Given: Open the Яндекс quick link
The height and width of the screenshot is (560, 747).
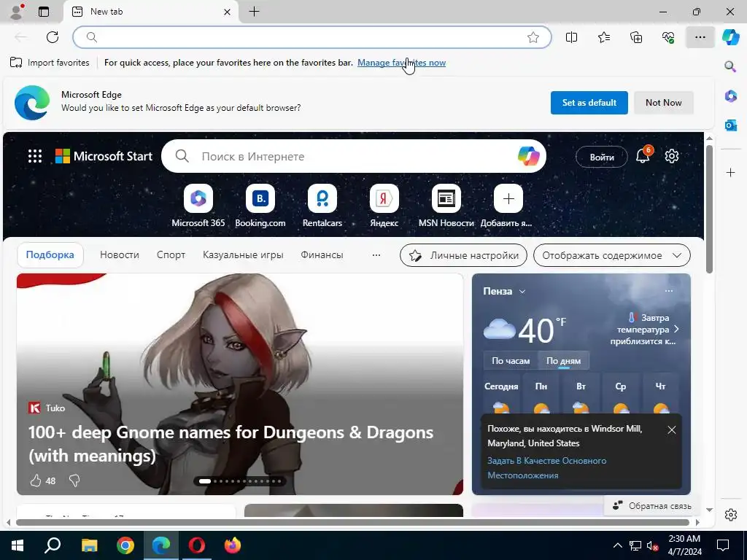Looking at the screenshot, I should click(384, 206).
